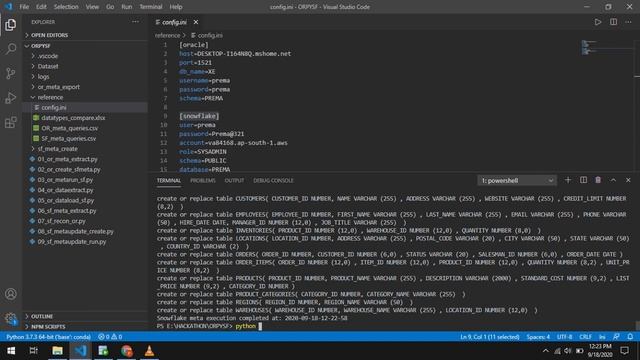Open errors and warnings count in status bar

[x=110, y=337]
